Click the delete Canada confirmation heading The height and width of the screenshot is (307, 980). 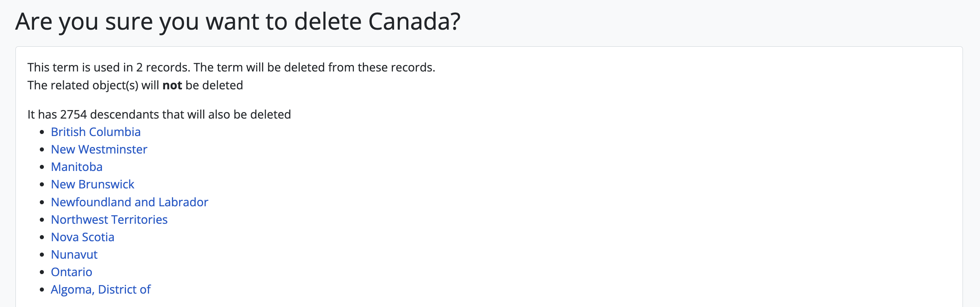coord(238,22)
